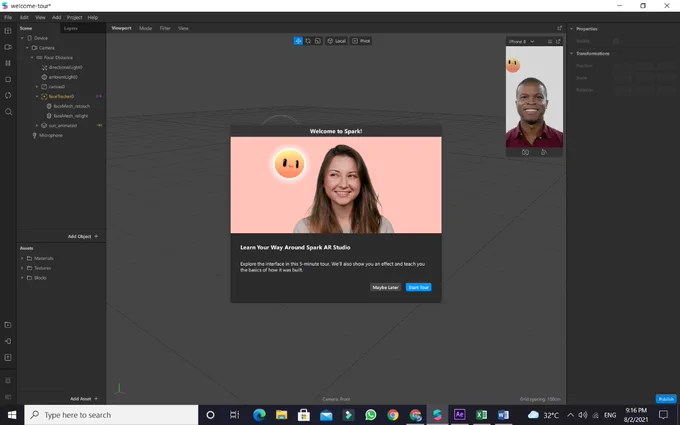Click the send-to-device icon in left toolbar

(x=8, y=341)
